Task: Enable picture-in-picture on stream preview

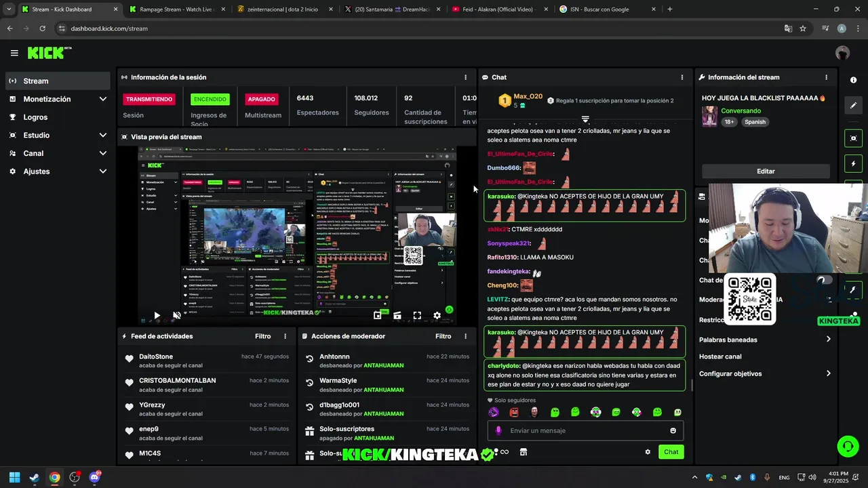Action: click(378, 315)
